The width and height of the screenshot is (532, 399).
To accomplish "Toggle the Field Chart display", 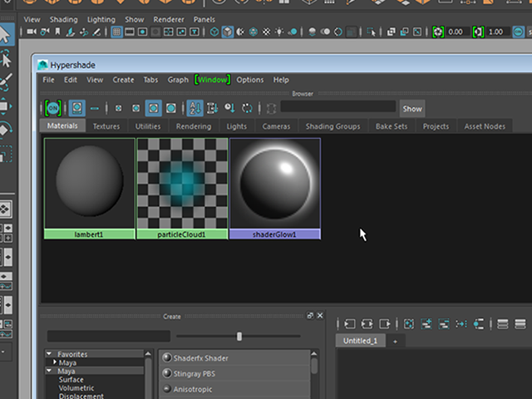I will pos(168,32).
